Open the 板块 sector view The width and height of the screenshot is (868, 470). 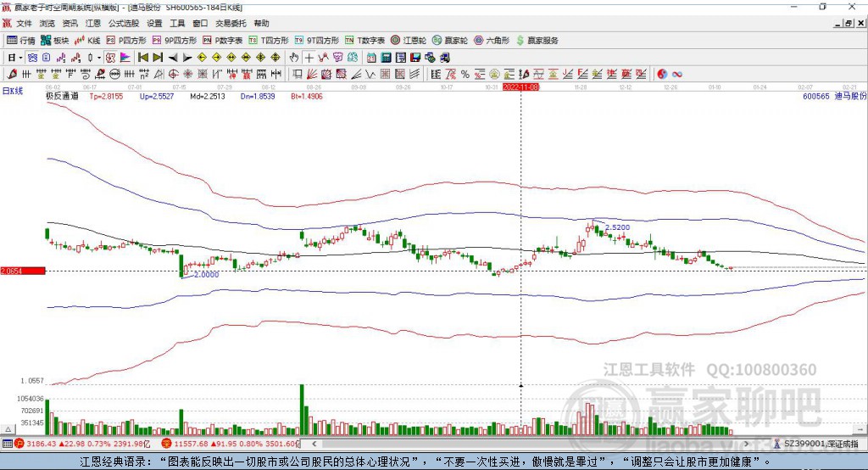pos(55,40)
